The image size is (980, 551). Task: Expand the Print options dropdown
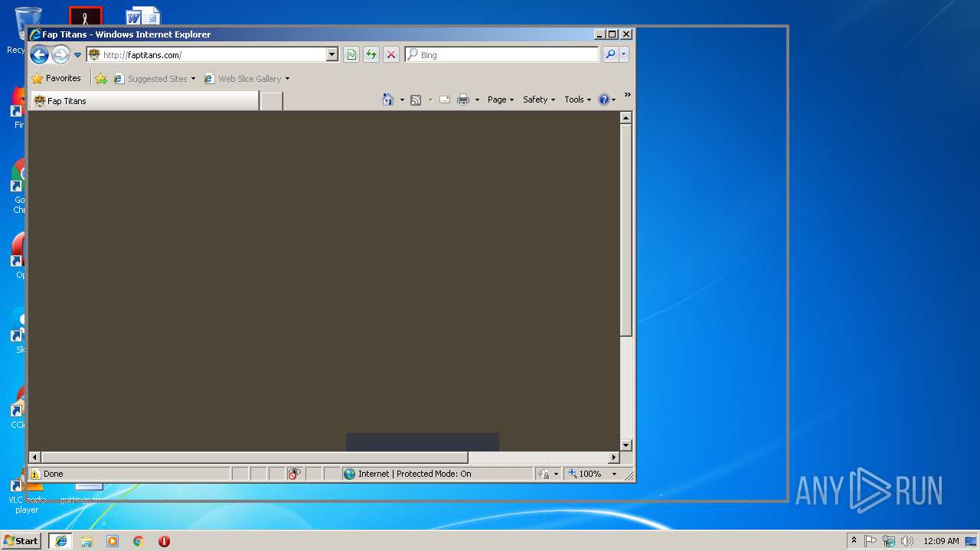[x=477, y=100]
